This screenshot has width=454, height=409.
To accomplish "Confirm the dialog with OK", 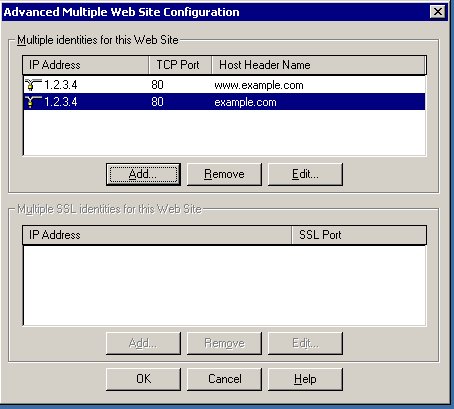I will pos(143,379).
